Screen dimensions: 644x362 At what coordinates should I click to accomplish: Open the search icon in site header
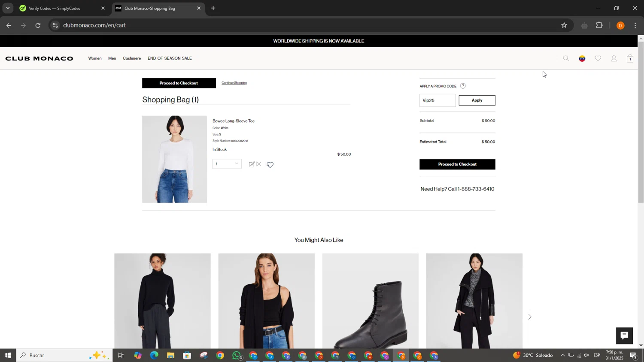coord(566,59)
